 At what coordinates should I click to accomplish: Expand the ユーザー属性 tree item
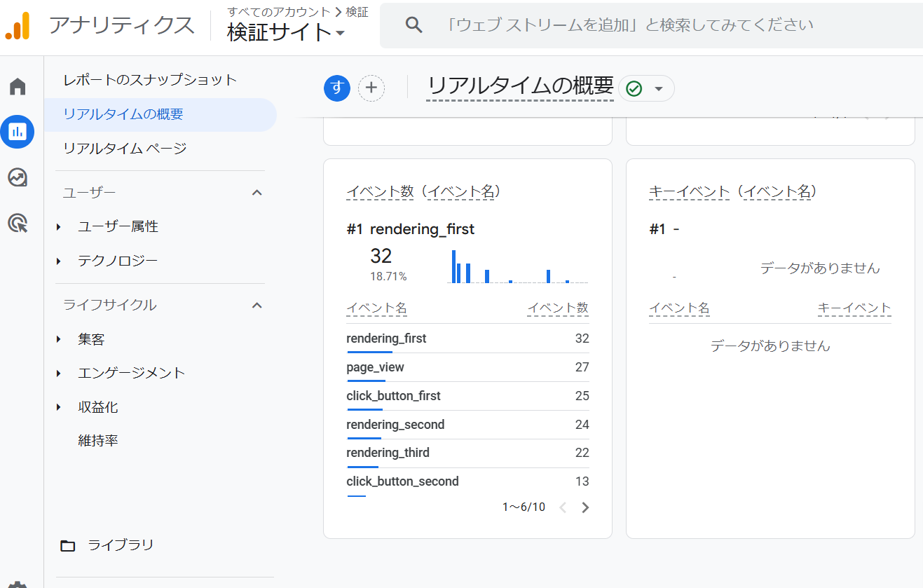click(x=59, y=227)
